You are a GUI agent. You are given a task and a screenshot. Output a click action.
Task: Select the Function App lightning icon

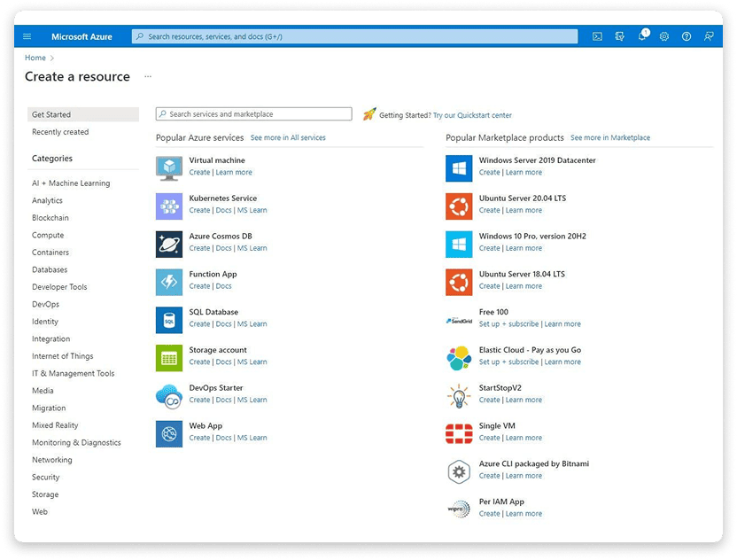(x=169, y=282)
